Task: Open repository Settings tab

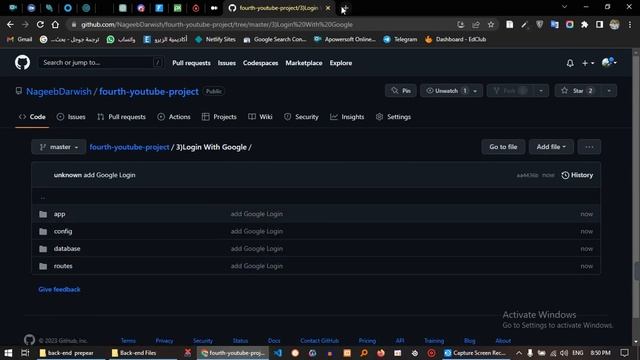Action: tap(393, 117)
